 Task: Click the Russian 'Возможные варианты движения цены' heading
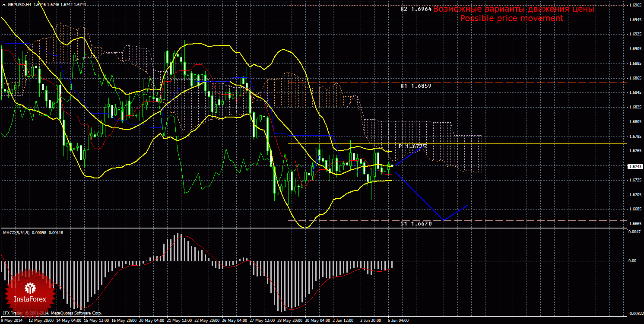point(514,9)
